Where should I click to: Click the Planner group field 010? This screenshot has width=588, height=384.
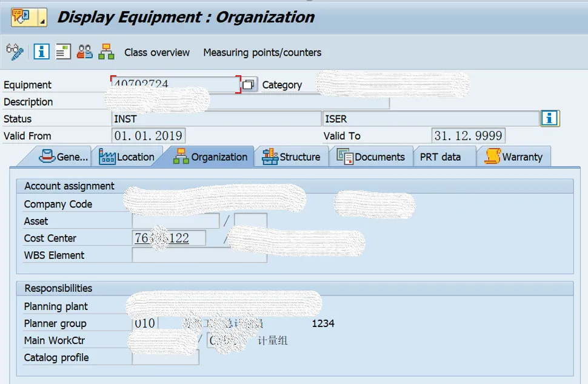coord(145,323)
